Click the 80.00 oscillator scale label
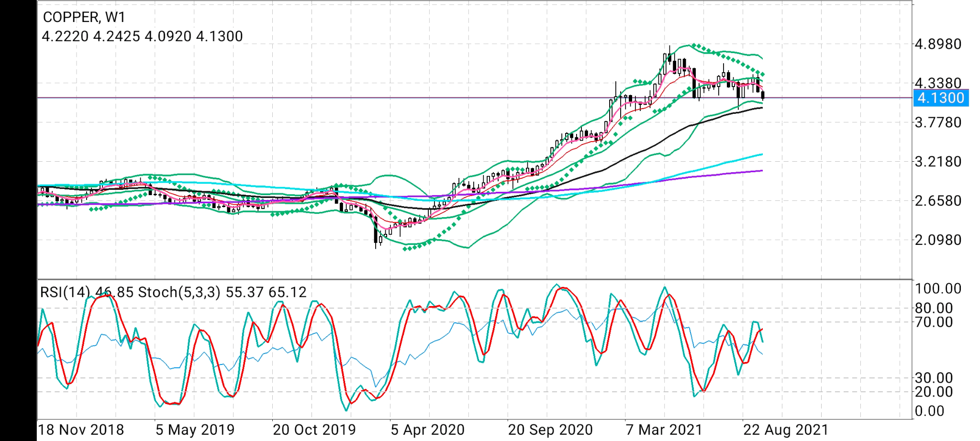The width and height of the screenshot is (980, 441). pos(934,308)
